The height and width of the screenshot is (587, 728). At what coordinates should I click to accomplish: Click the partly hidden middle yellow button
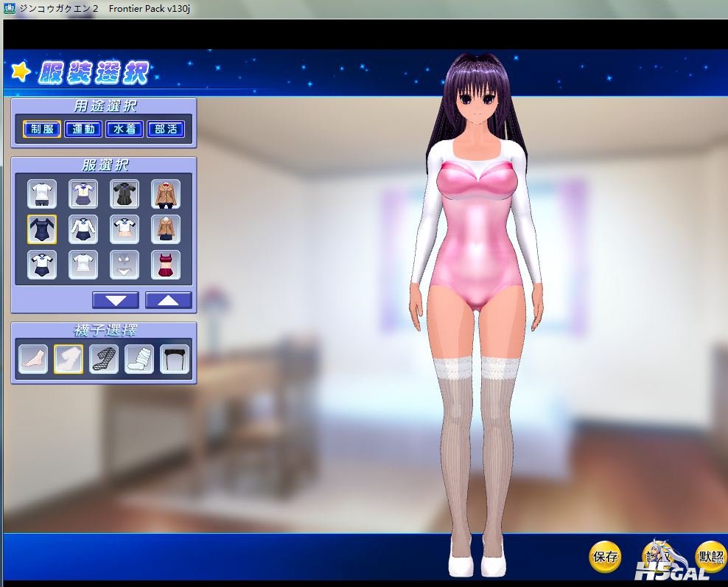[658, 556]
